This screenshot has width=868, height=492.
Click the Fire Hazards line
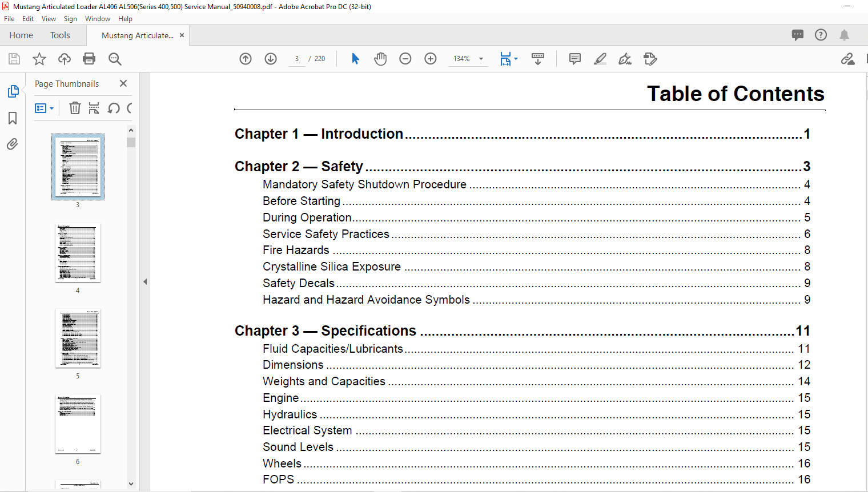[536, 250]
